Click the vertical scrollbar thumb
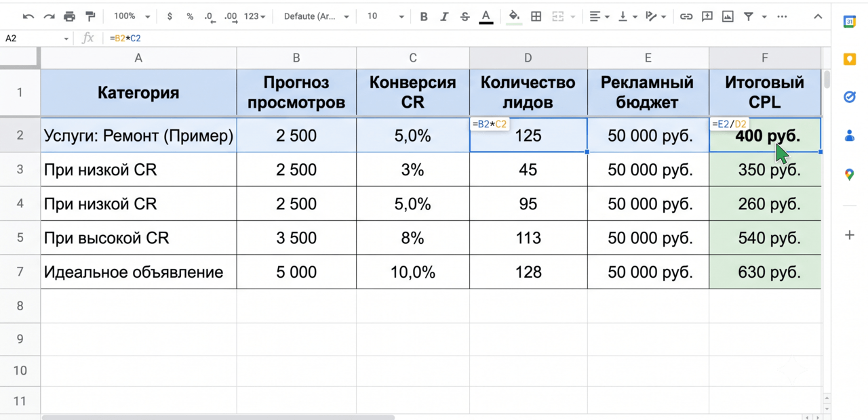The image size is (868, 420). [x=827, y=79]
